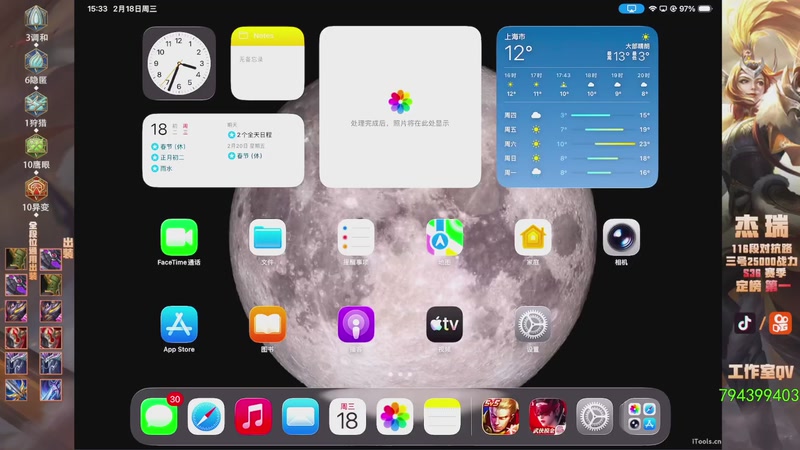Image resolution: width=800 pixels, height=450 pixels.
Task: Tap the TikTok logo in right overlay
Action: coord(744,323)
